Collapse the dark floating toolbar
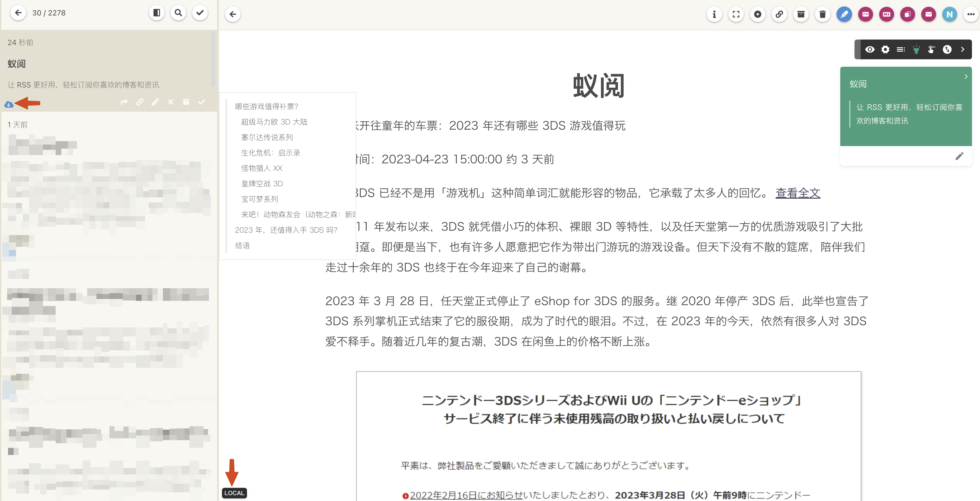Screen dimensions: 980x501 click(963, 49)
